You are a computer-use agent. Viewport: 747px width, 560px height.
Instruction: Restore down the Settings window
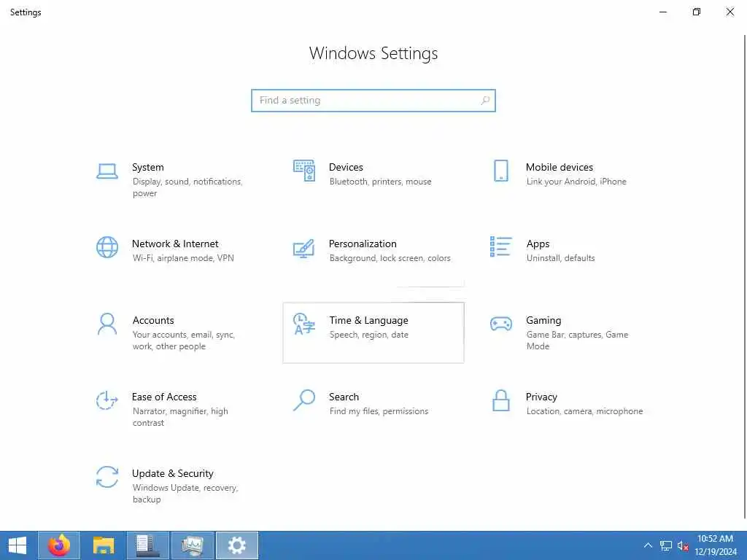tap(696, 12)
